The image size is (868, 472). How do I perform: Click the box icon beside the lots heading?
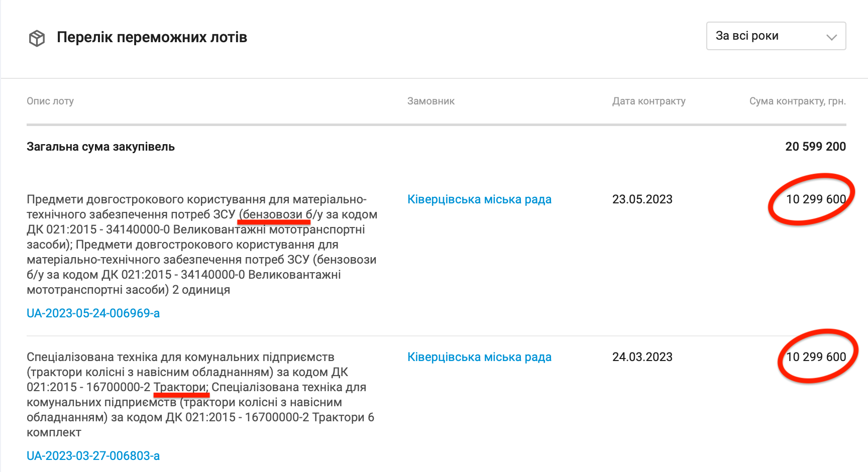[x=37, y=38]
